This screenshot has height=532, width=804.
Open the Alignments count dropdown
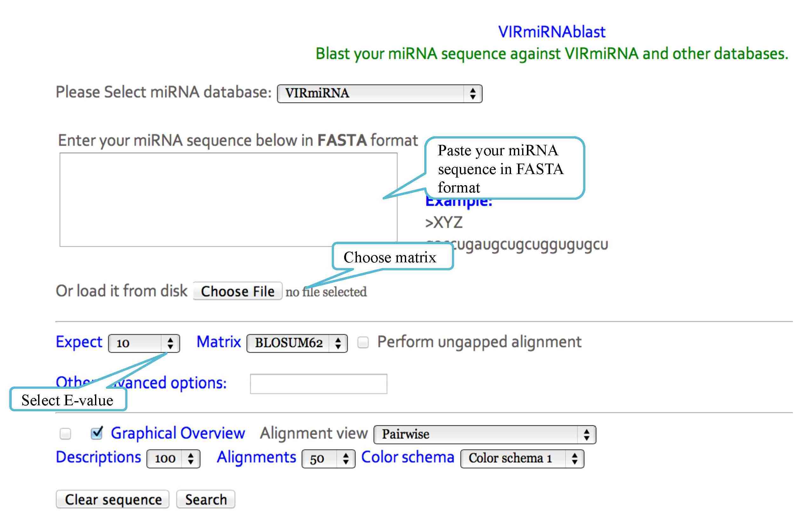[x=328, y=459]
